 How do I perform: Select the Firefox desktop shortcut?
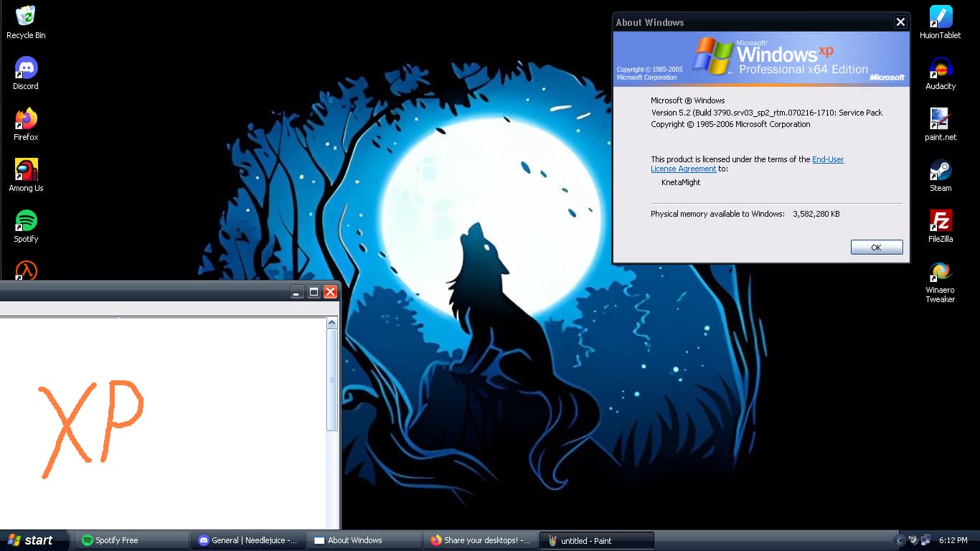click(26, 124)
